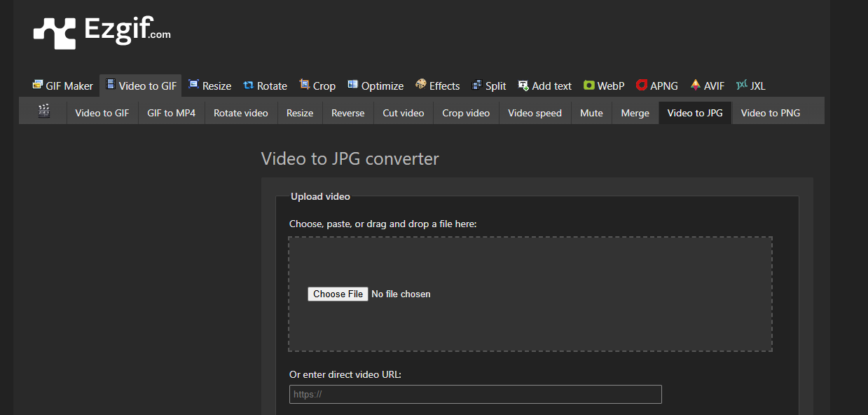Click the dashed file drop area
The width and height of the screenshot is (868, 415).
pyautogui.click(x=530, y=294)
